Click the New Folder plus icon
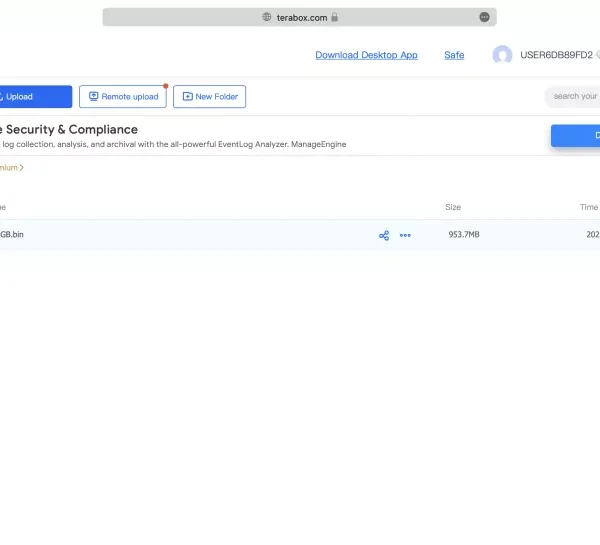600x545 pixels. [x=187, y=97]
